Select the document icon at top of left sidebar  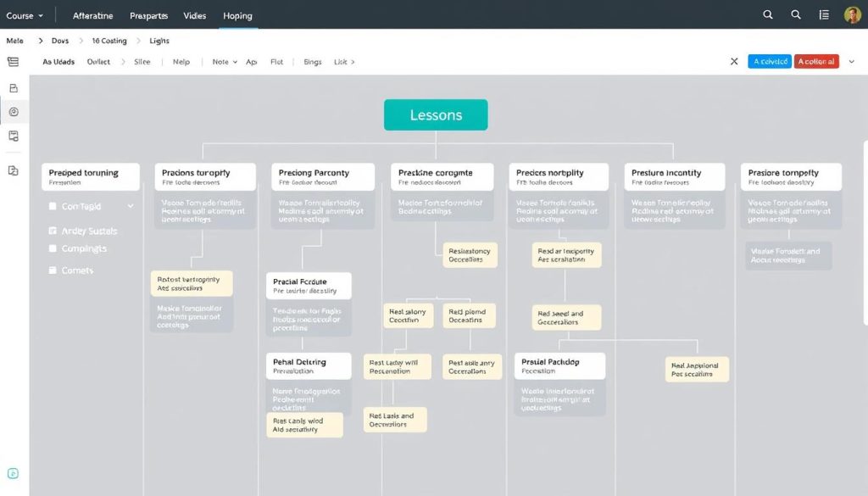point(13,88)
